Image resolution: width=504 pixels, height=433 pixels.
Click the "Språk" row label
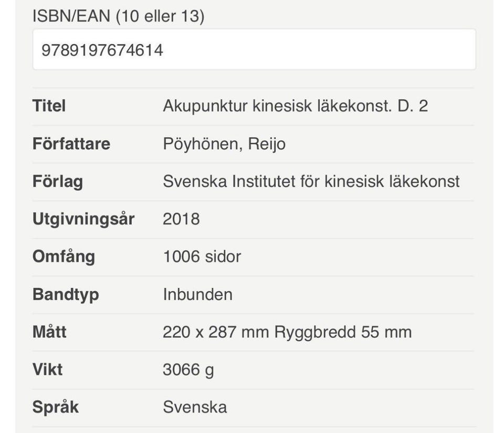55,407
